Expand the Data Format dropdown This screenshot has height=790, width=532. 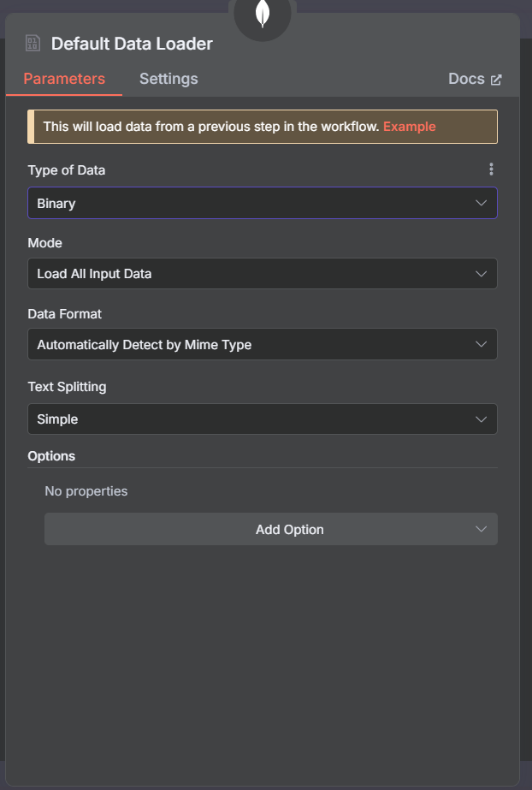263,344
